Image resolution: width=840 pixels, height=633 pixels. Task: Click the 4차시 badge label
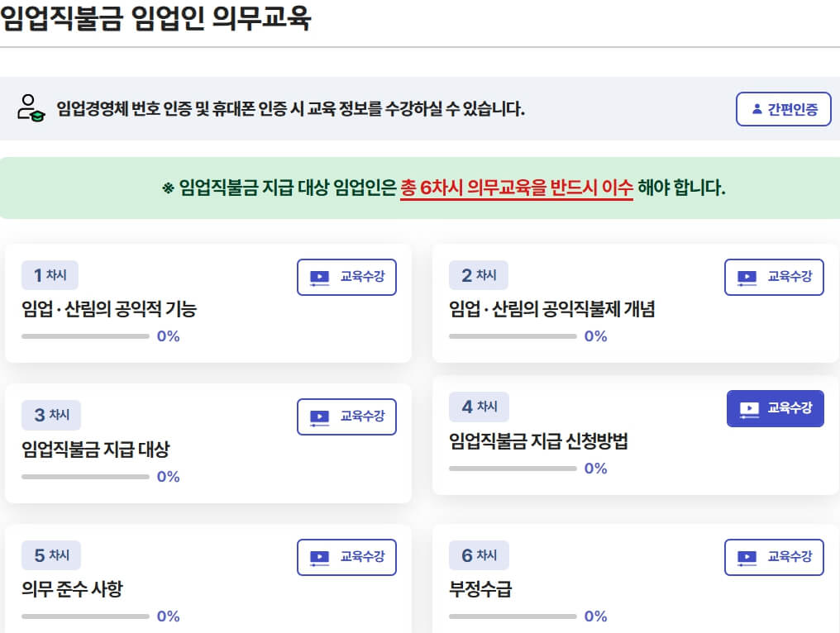coord(479,407)
